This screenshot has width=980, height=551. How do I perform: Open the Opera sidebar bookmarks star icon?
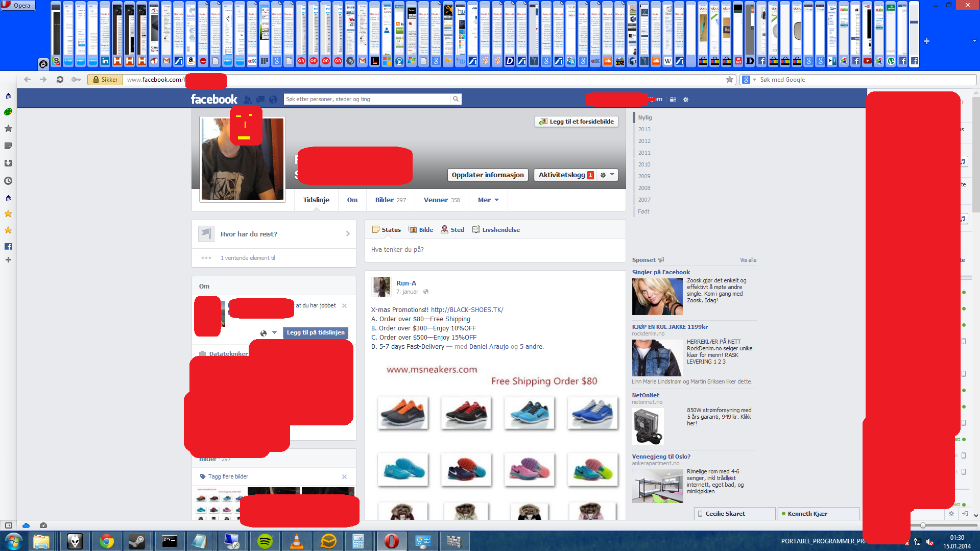(x=8, y=129)
